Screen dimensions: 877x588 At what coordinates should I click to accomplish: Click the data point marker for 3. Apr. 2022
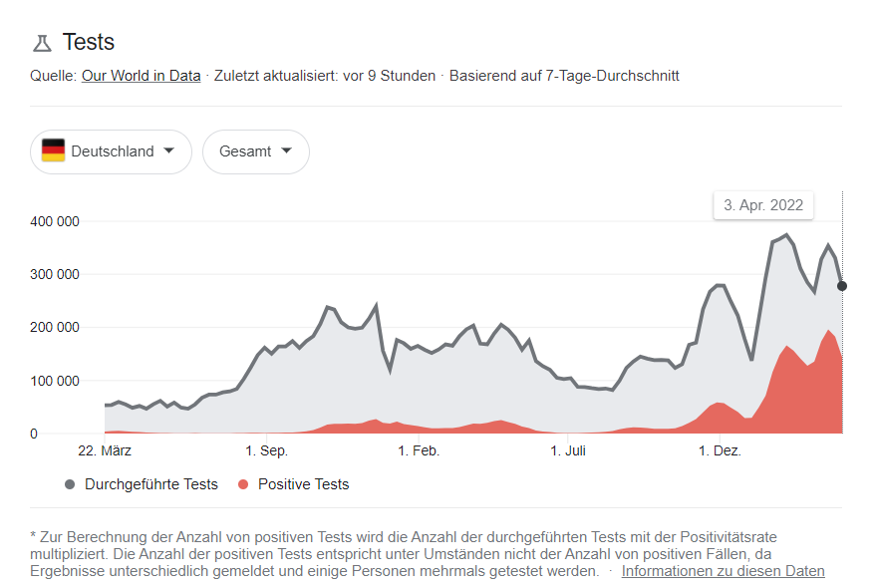[842, 286]
